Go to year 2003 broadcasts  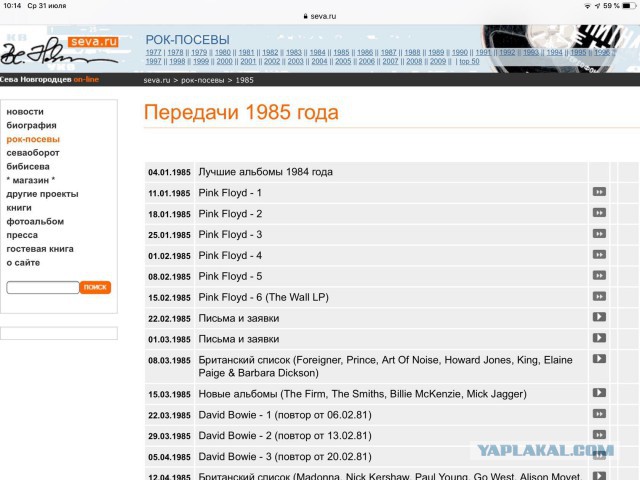296,62
